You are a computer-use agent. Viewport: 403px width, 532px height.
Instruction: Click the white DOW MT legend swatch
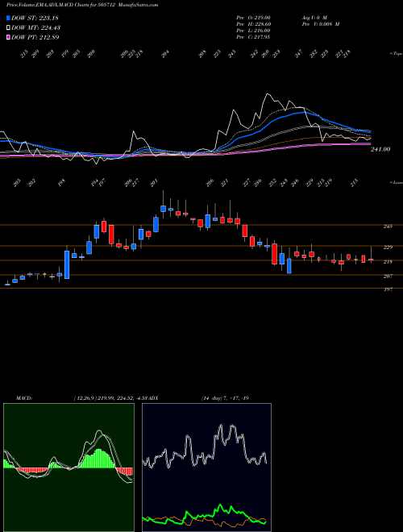(9, 27)
